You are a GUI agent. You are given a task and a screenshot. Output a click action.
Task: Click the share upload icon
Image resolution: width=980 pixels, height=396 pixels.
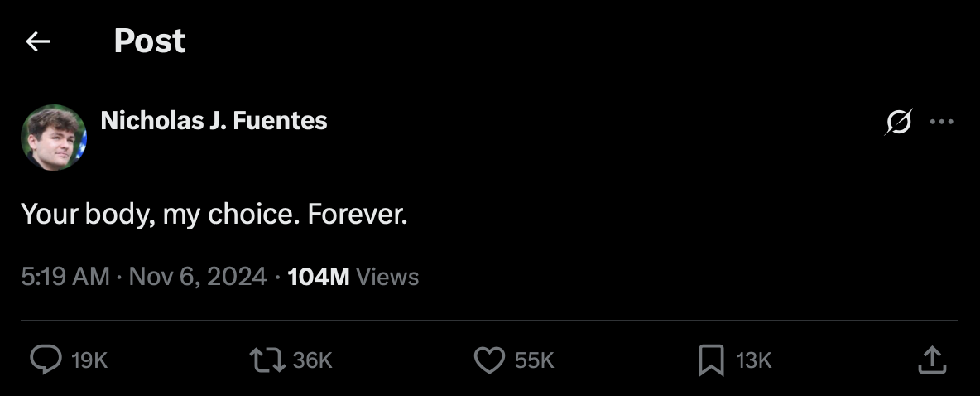tap(931, 360)
